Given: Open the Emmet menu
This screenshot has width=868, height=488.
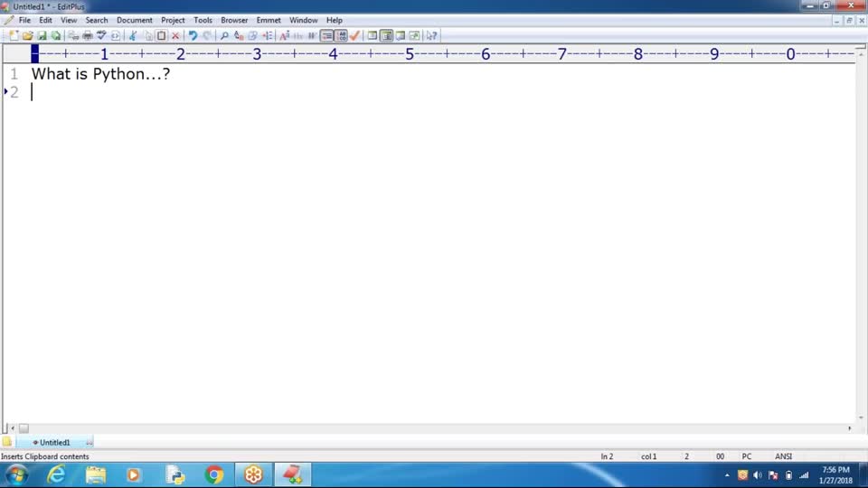Looking at the screenshot, I should click(269, 20).
